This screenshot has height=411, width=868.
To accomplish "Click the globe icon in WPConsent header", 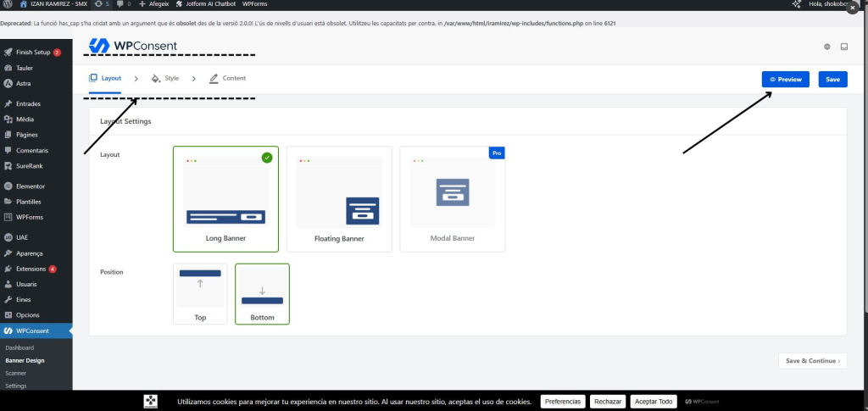I will (x=826, y=47).
